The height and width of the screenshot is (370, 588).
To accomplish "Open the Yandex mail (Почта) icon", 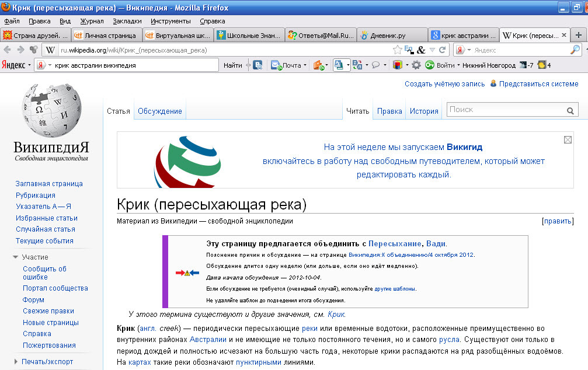I will pyautogui.click(x=276, y=65).
